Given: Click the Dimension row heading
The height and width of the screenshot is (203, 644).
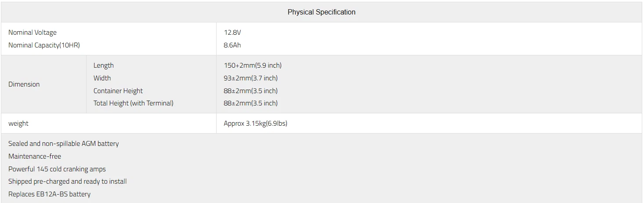Looking at the screenshot, I should (24, 84).
